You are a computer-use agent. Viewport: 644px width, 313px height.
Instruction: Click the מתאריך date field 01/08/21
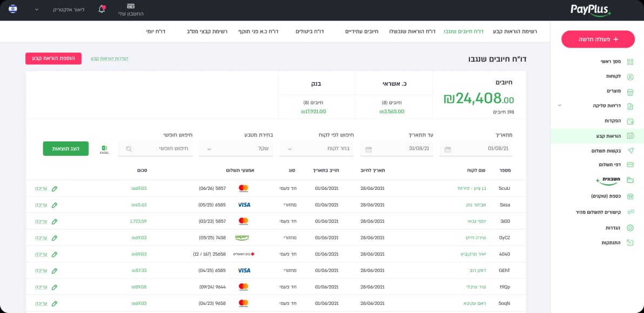[x=475, y=148]
